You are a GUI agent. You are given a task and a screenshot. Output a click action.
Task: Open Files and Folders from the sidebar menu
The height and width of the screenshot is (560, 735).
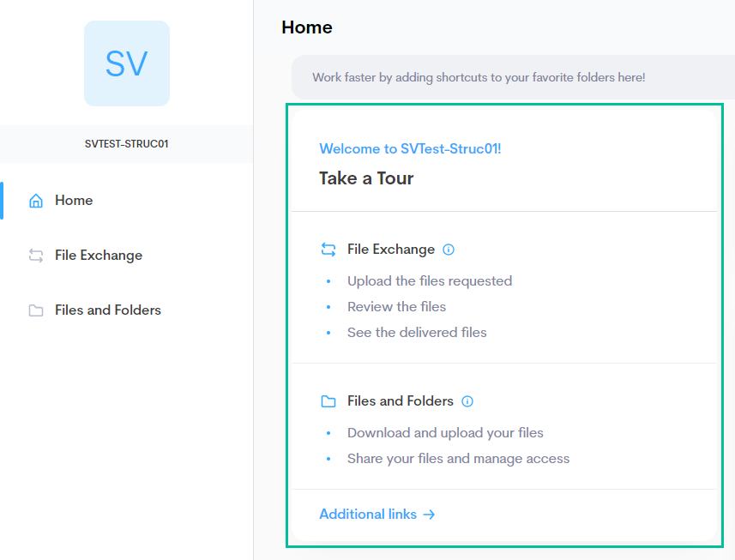[x=108, y=310]
